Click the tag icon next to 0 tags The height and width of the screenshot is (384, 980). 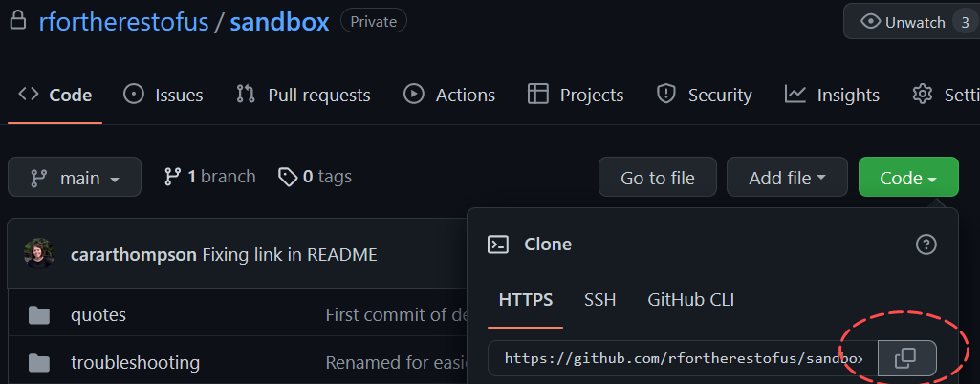click(288, 178)
